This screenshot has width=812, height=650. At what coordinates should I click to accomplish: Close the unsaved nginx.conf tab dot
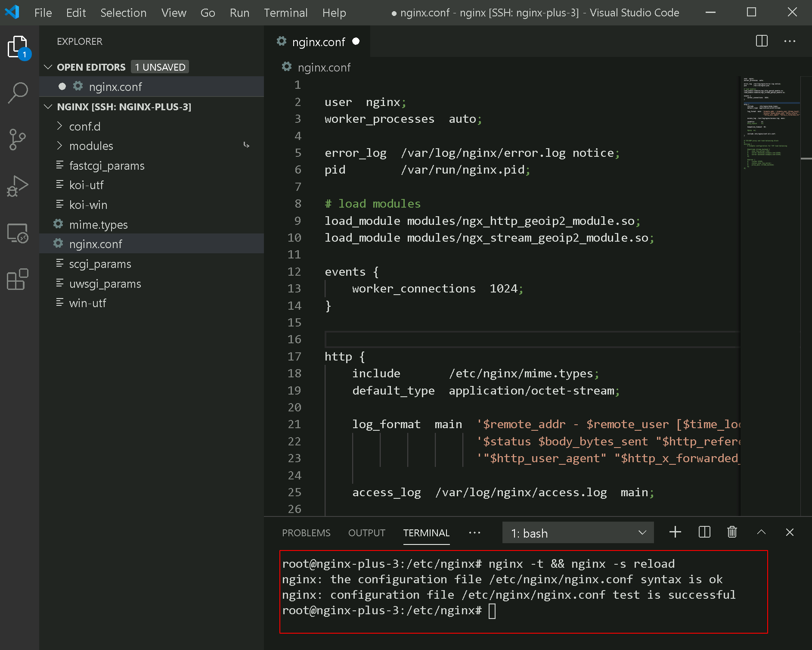(356, 41)
